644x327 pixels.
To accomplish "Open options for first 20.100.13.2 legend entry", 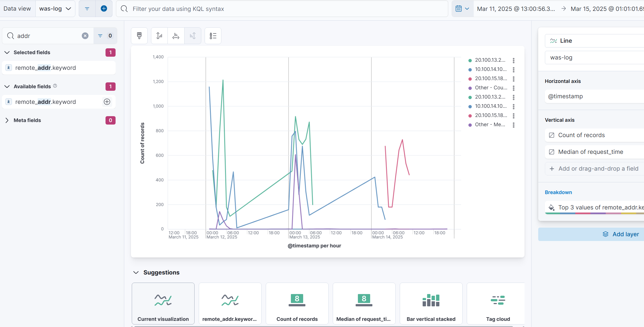I will (x=514, y=60).
